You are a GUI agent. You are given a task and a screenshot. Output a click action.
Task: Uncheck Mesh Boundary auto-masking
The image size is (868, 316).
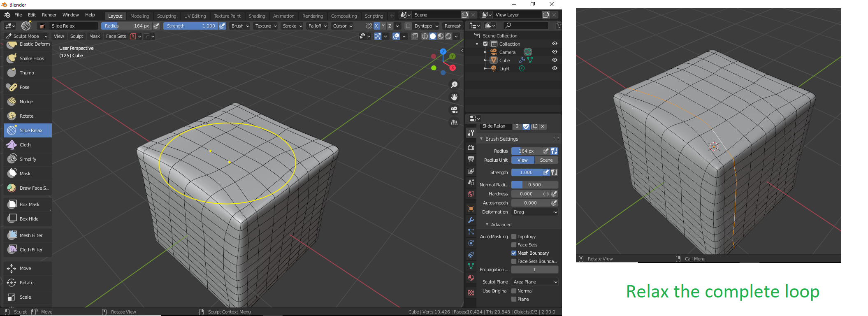pyautogui.click(x=514, y=253)
